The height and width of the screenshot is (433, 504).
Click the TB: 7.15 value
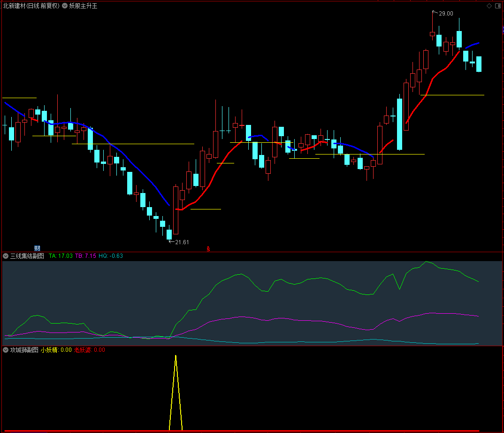[x=86, y=256]
